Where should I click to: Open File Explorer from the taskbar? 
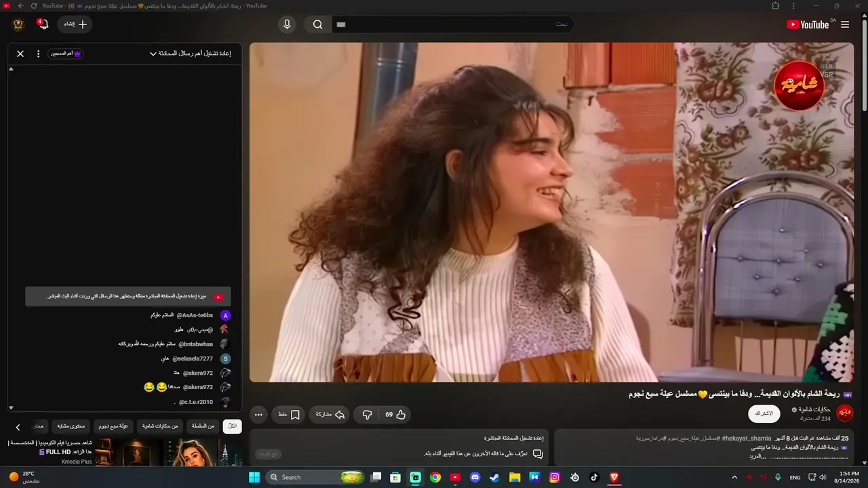515,477
